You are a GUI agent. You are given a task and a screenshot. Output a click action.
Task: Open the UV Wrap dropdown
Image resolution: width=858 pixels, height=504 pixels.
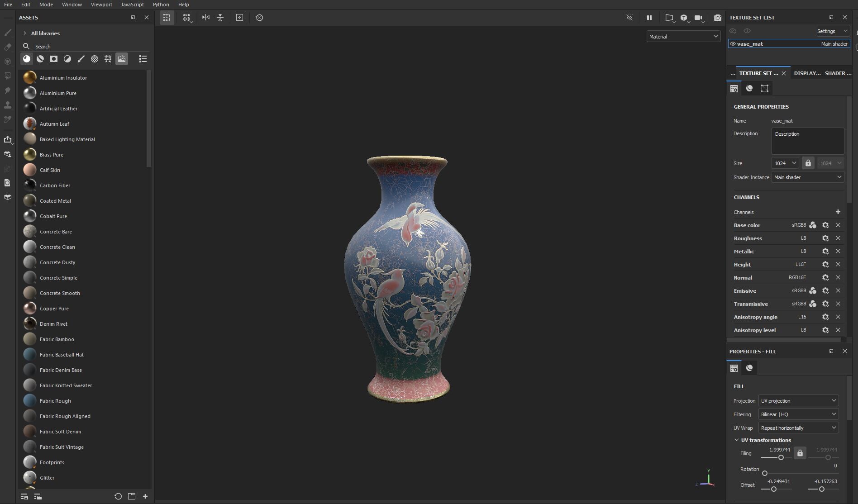[798, 428]
